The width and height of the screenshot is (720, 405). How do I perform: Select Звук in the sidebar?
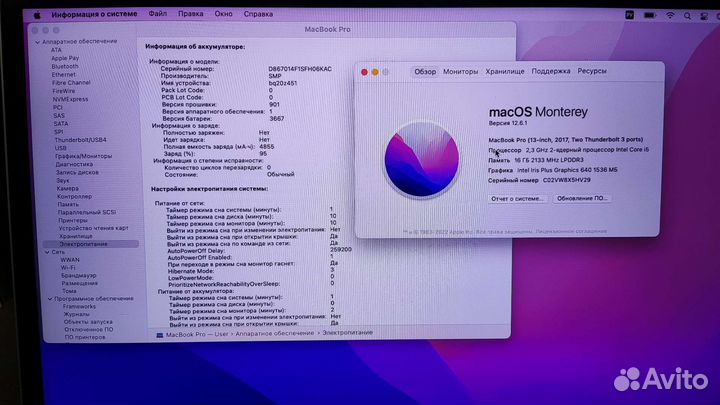pos(63,181)
